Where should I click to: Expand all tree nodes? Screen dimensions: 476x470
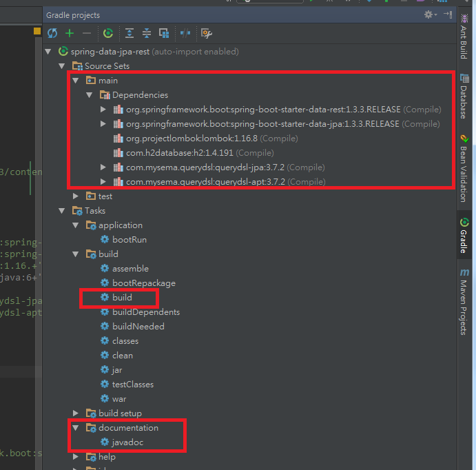pyautogui.click(x=130, y=33)
